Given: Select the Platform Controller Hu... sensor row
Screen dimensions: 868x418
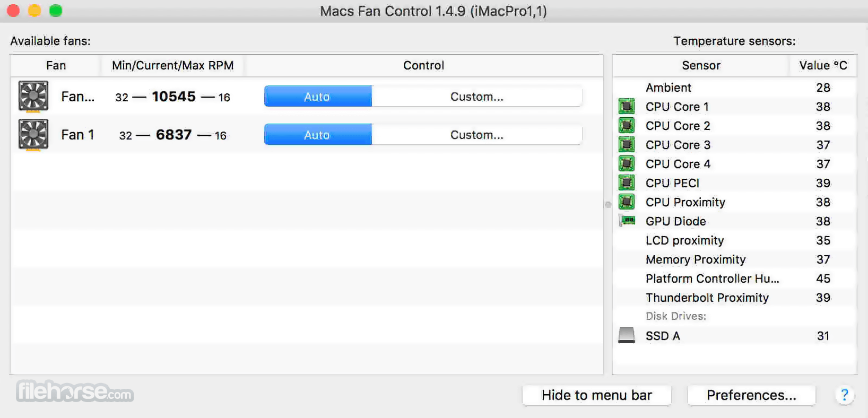Looking at the screenshot, I should tap(735, 278).
